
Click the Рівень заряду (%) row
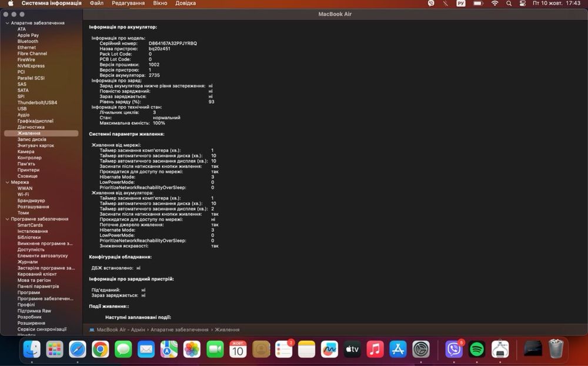pos(157,102)
